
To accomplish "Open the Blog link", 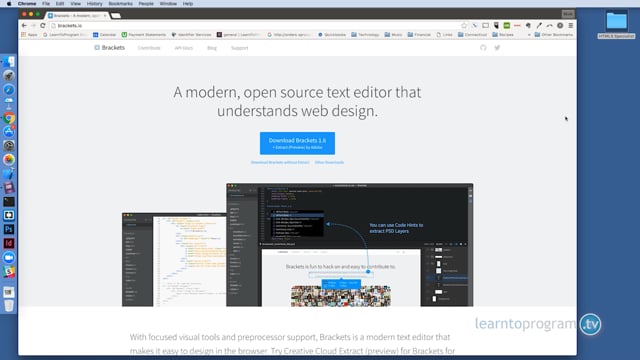I will tap(212, 48).
